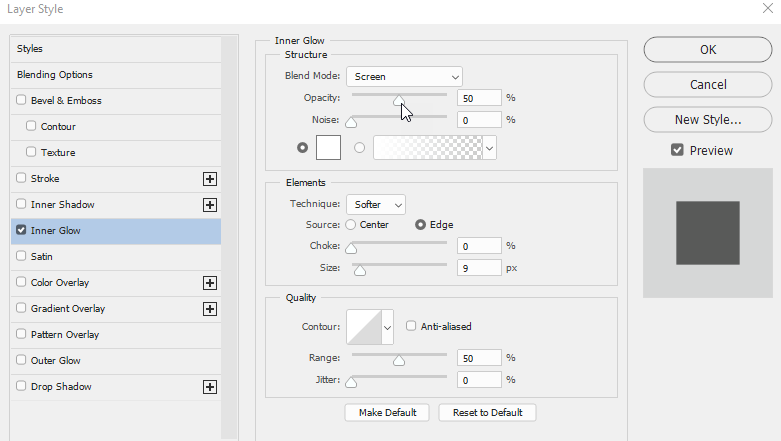Enable Anti-aliased contour option
This screenshot has width=781, height=441.
411,326
